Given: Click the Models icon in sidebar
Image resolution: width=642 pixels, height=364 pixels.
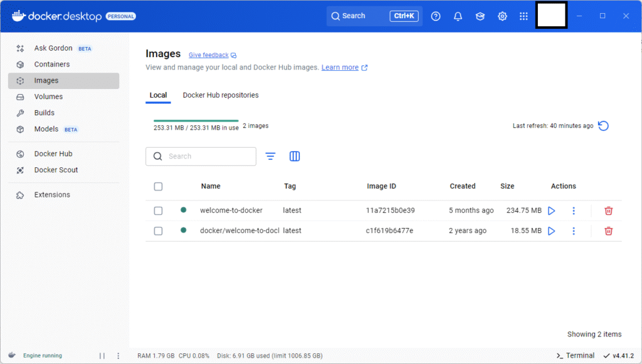Looking at the screenshot, I should 20,129.
